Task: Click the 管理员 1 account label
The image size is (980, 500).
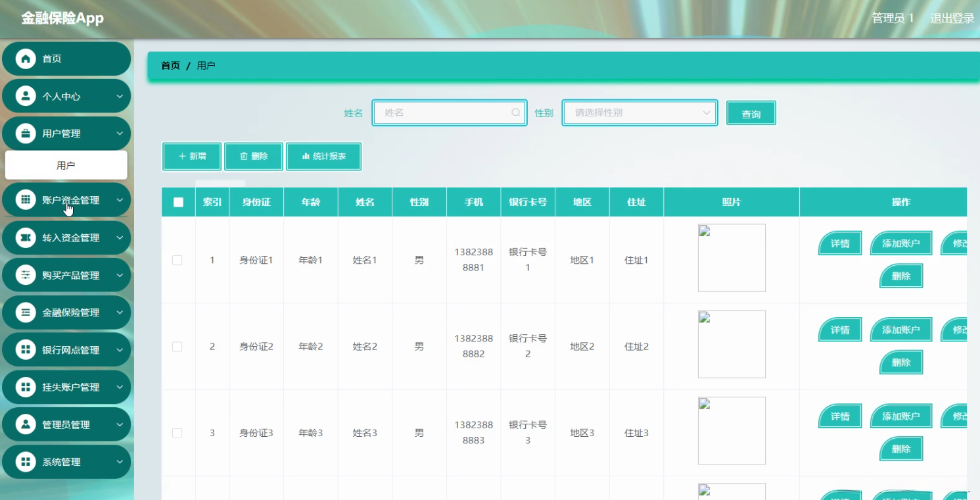Action: point(893,18)
